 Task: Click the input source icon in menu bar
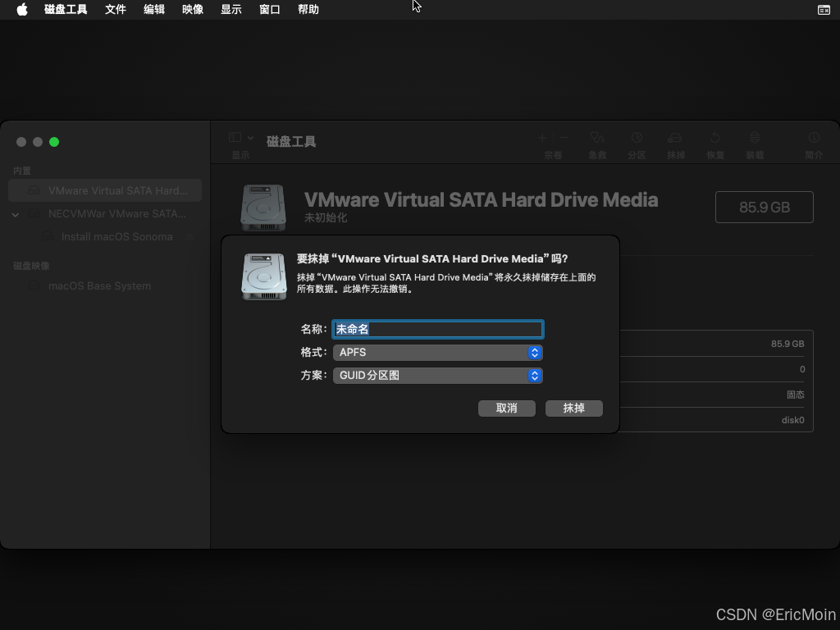(x=824, y=10)
